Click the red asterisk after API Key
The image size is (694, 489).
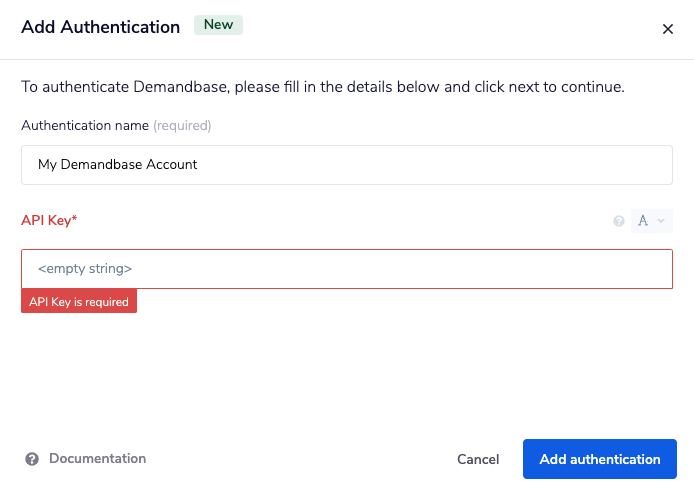[74, 219]
